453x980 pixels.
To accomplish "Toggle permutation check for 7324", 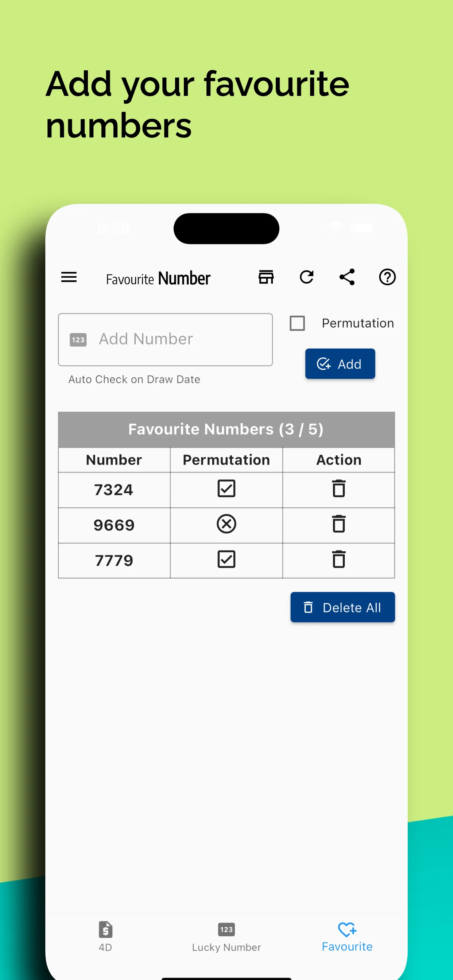I will click(x=226, y=489).
